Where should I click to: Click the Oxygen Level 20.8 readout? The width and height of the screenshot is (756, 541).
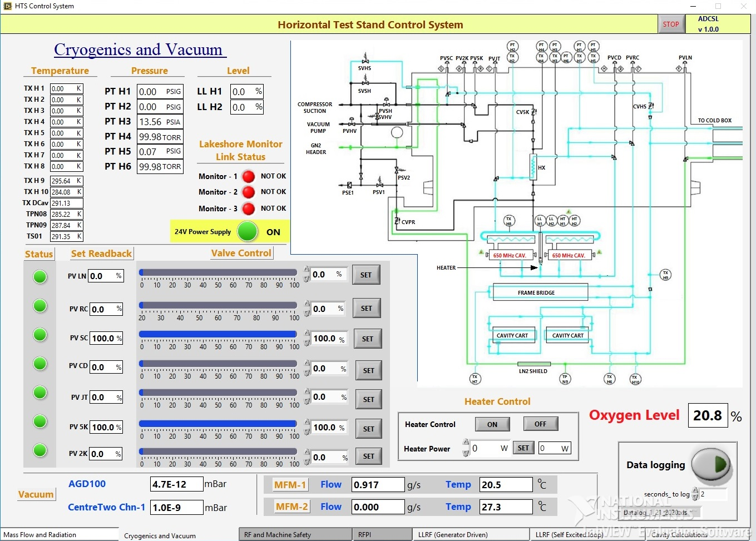(x=708, y=415)
